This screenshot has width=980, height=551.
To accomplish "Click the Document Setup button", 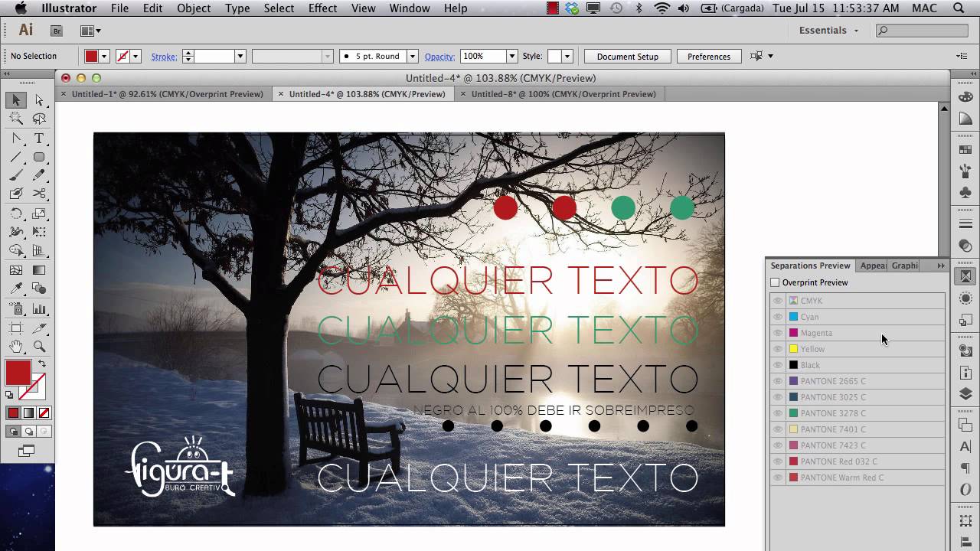I will 627,57.
